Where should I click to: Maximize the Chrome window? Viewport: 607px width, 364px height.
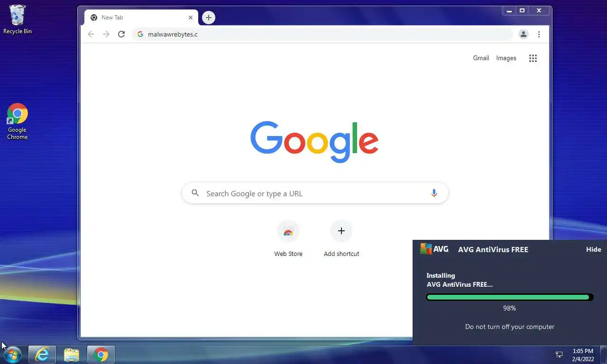pos(522,10)
